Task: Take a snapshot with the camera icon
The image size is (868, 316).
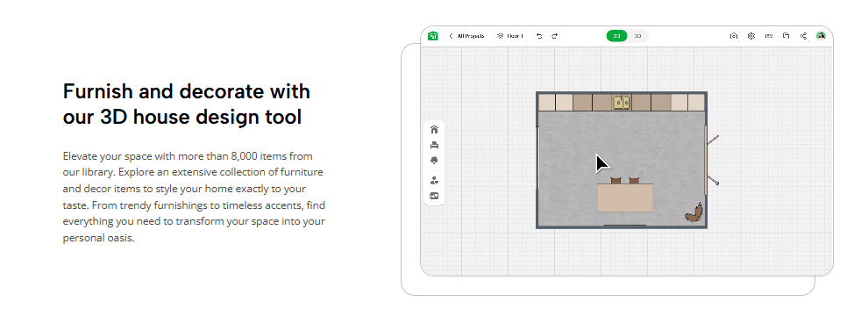Action: coord(734,36)
